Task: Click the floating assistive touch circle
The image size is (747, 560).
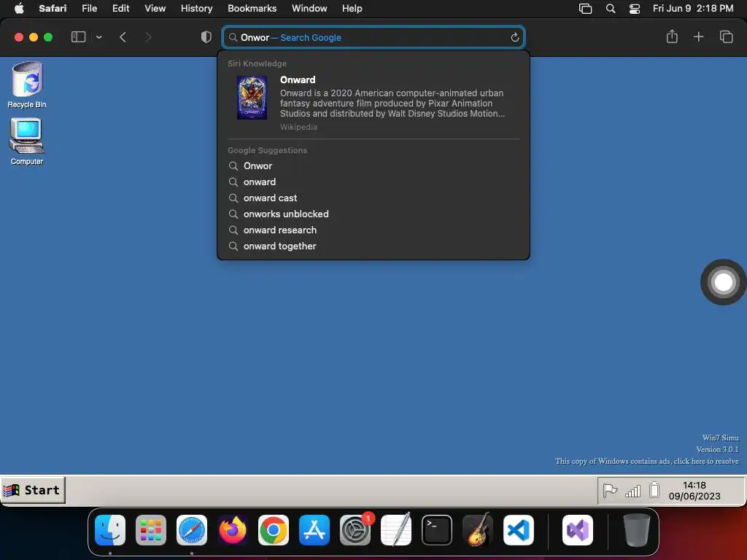Action: point(723,282)
